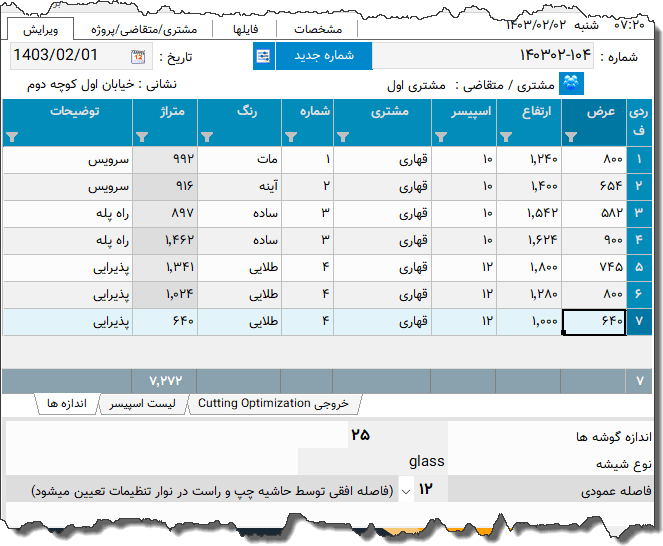Click the شماره جدید button
The height and width of the screenshot is (546, 663).
pos(324,56)
